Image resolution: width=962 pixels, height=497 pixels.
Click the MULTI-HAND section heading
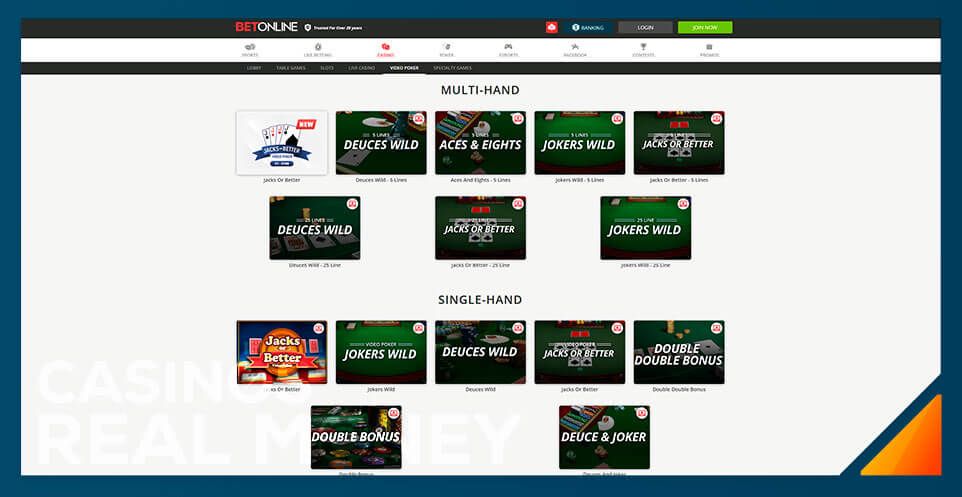point(480,90)
